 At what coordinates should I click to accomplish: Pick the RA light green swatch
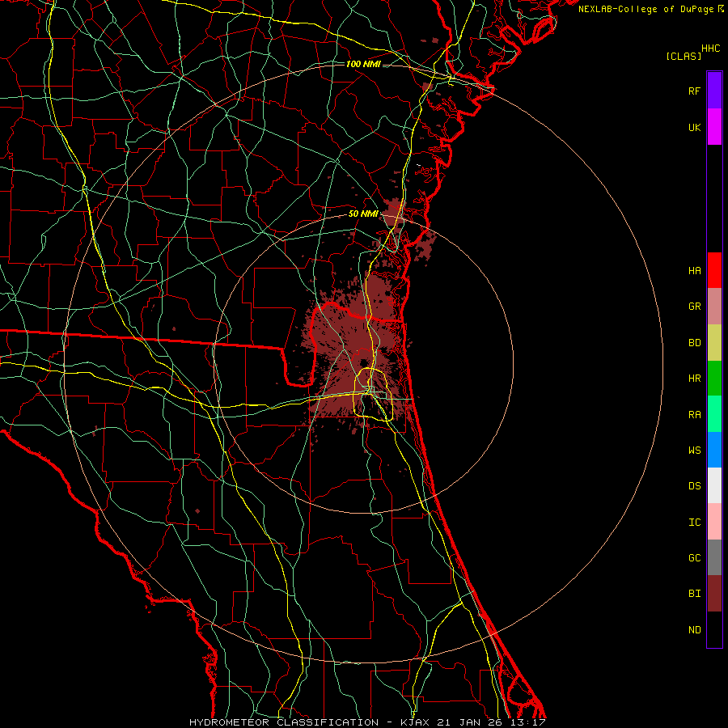pyautogui.click(x=714, y=414)
